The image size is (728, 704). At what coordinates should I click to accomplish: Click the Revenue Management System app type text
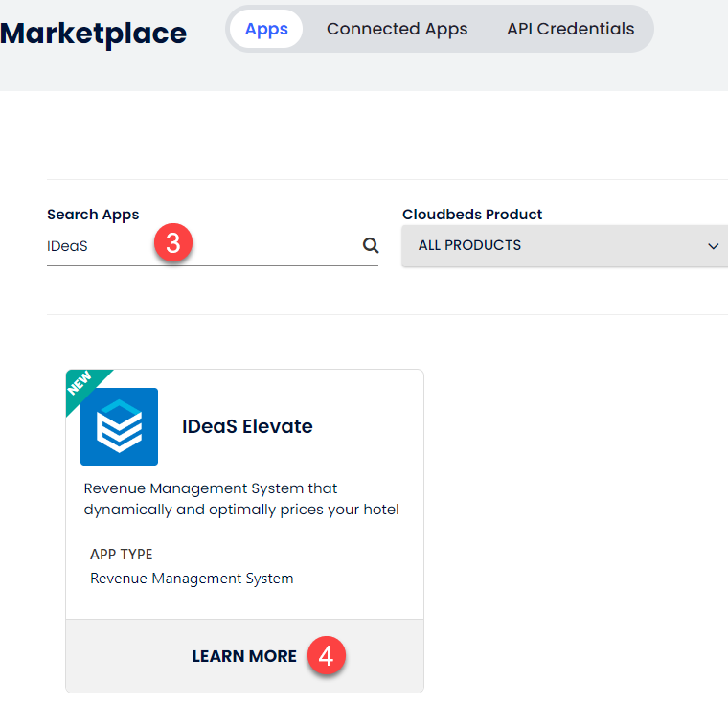(x=192, y=579)
